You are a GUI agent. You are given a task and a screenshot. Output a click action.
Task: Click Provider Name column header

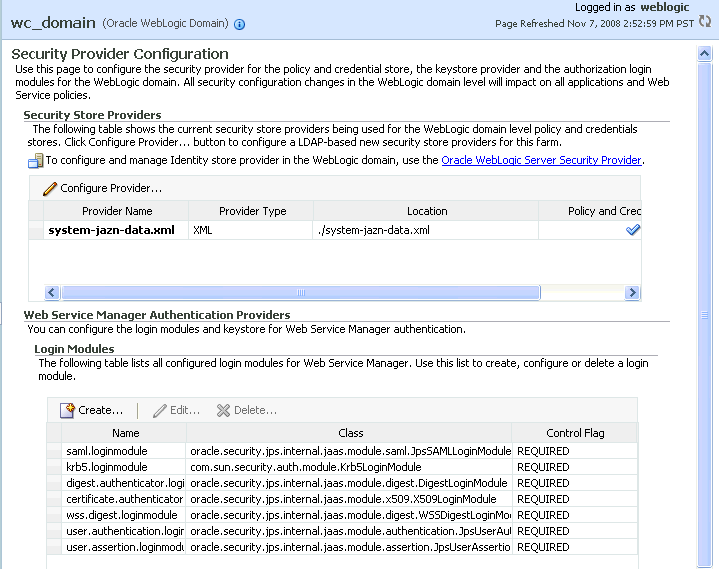pyautogui.click(x=117, y=211)
